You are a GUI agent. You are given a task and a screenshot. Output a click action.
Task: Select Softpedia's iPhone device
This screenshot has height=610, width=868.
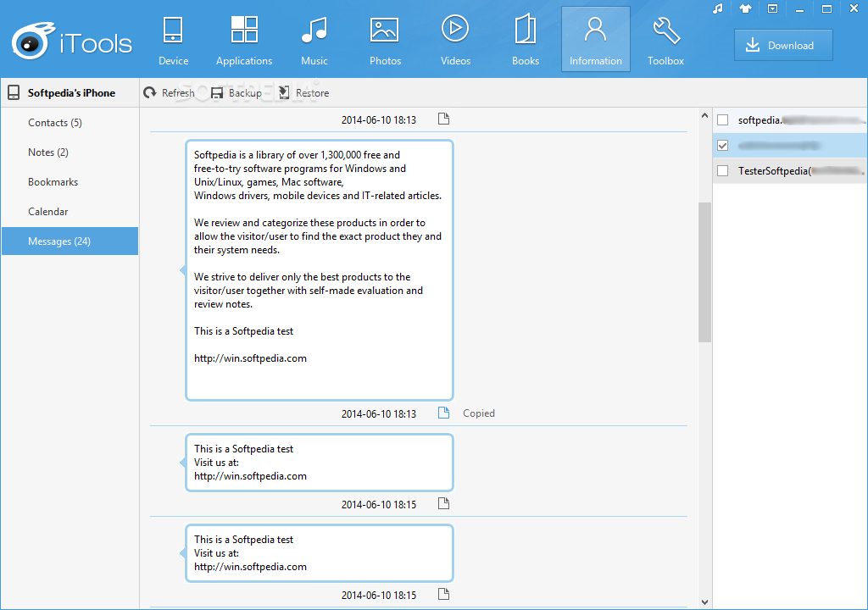coord(70,93)
